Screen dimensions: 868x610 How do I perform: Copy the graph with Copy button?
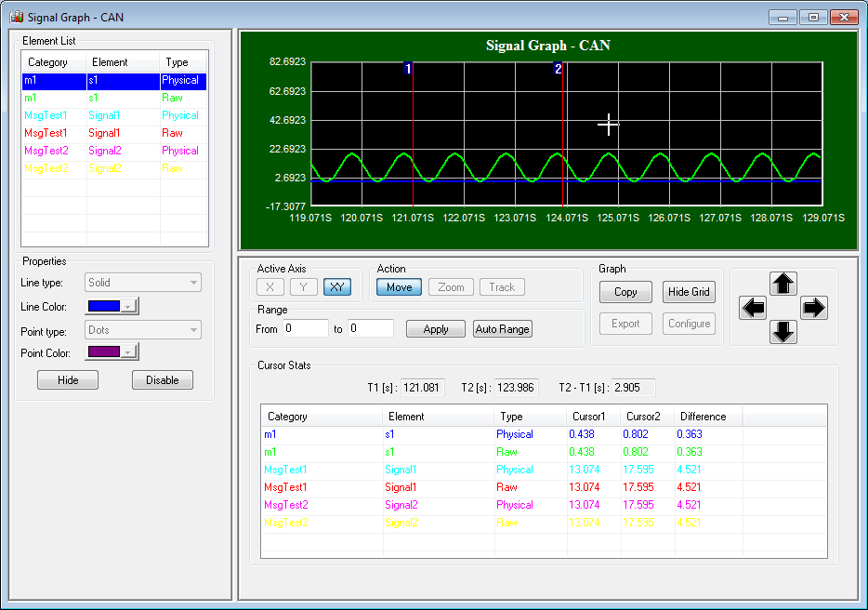pos(625,292)
